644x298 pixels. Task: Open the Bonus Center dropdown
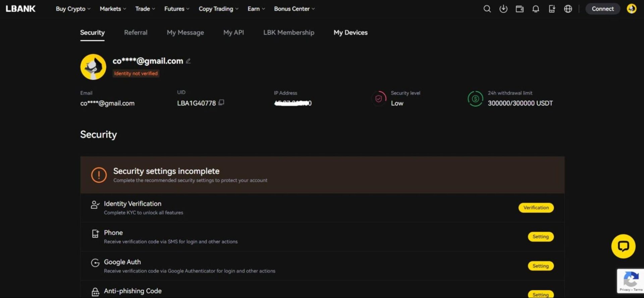294,9
